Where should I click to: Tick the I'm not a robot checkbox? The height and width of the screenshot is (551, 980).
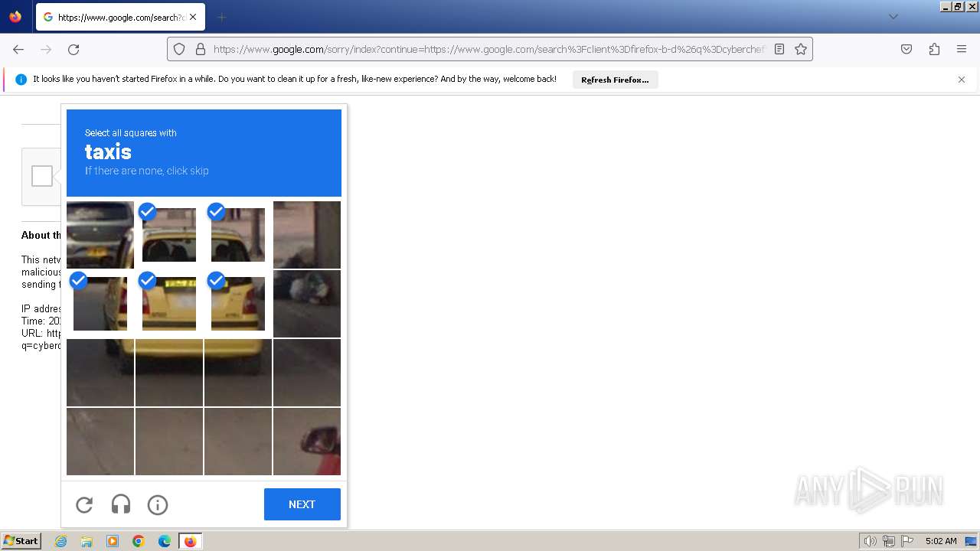click(42, 176)
